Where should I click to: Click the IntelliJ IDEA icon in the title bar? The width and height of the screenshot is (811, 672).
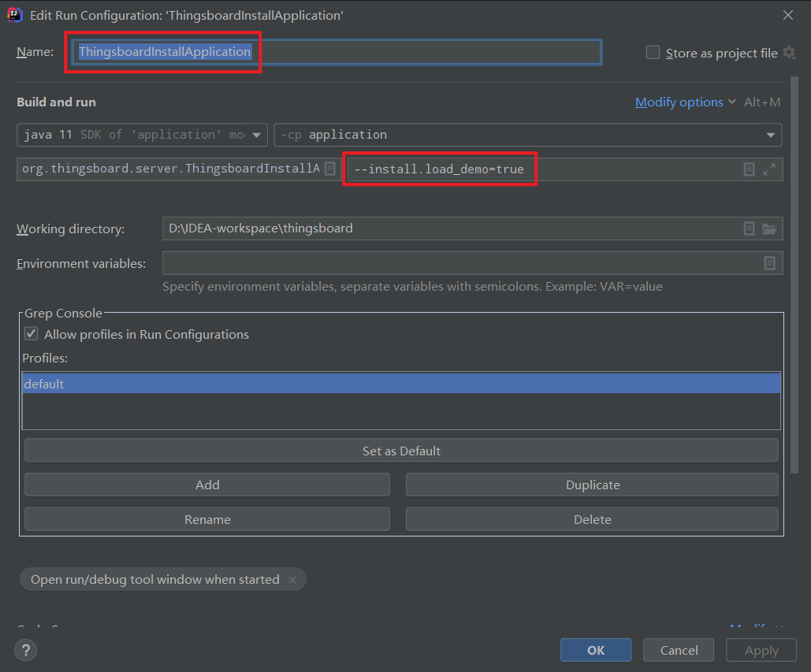tap(16, 14)
